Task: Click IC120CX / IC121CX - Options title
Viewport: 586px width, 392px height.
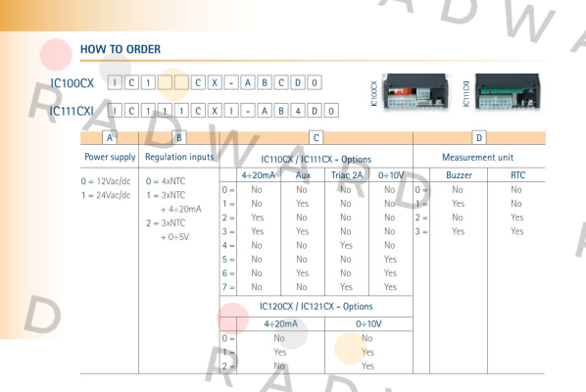Action: (317, 307)
